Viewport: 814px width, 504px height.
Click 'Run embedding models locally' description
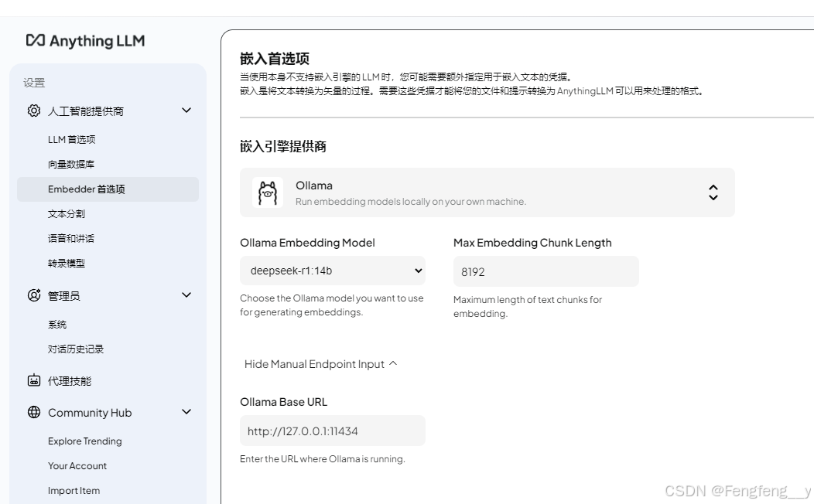point(411,202)
